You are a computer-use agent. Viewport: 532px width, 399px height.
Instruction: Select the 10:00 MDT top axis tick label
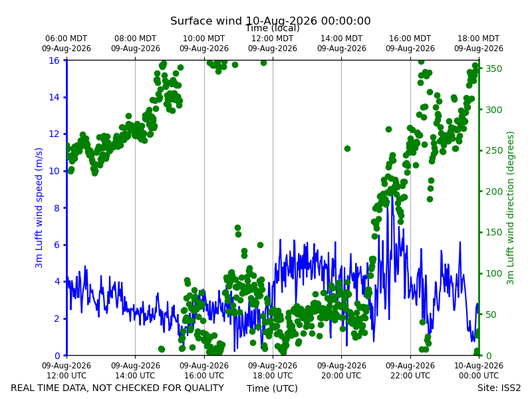[x=204, y=43]
